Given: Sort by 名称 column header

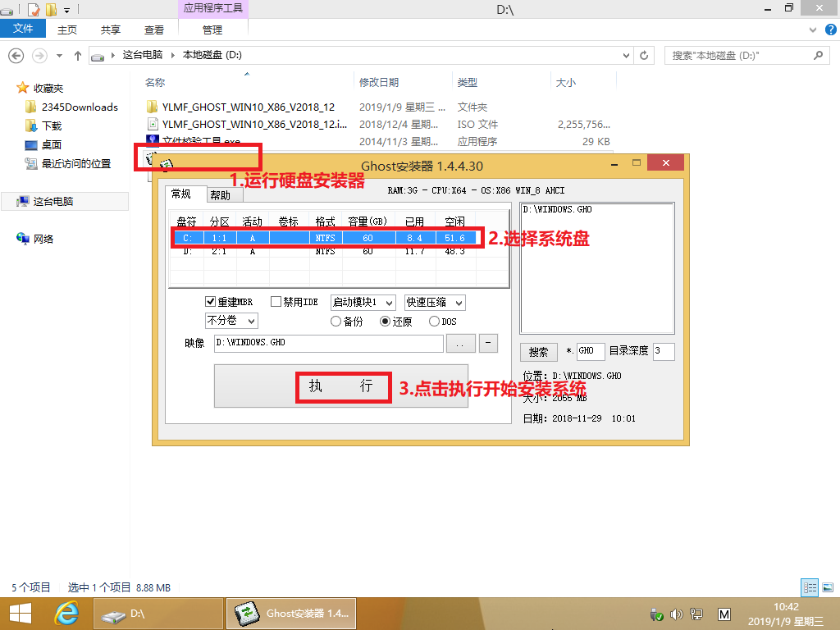Looking at the screenshot, I should 155,83.
